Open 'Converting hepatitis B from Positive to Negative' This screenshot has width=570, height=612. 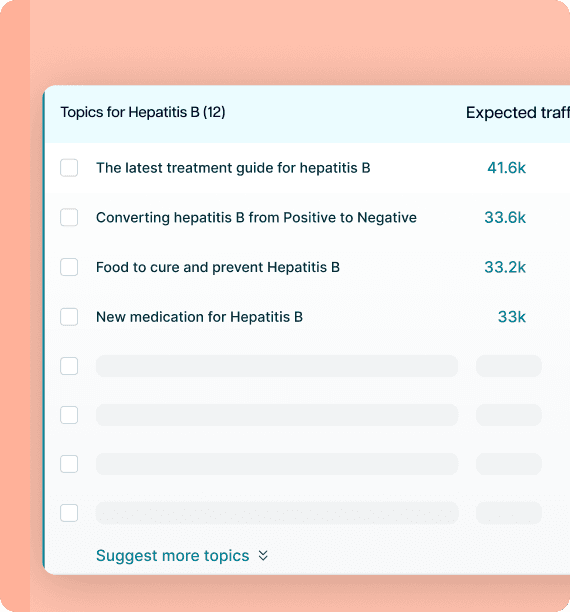click(256, 217)
